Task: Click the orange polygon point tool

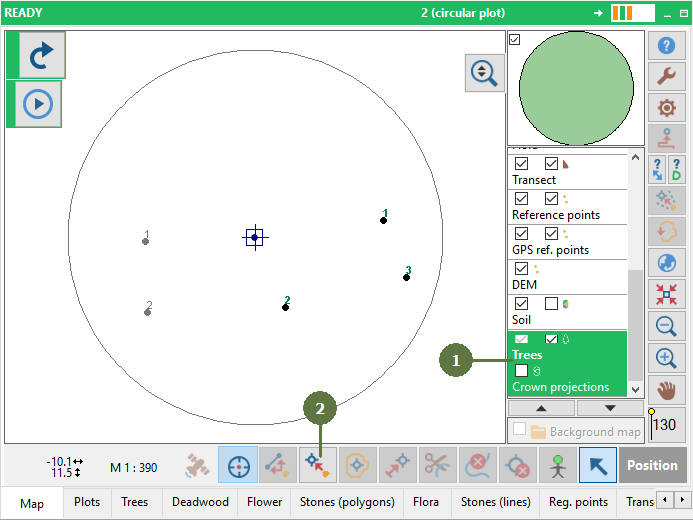Action: point(358,465)
